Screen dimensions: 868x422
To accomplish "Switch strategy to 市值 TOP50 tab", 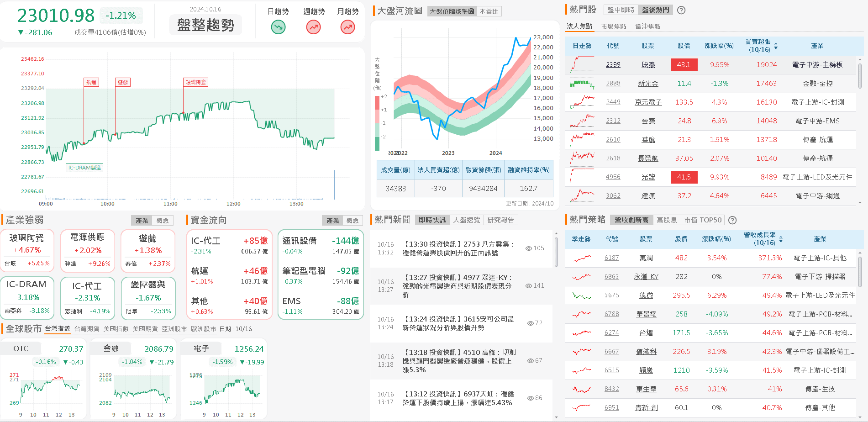I will [x=703, y=220].
